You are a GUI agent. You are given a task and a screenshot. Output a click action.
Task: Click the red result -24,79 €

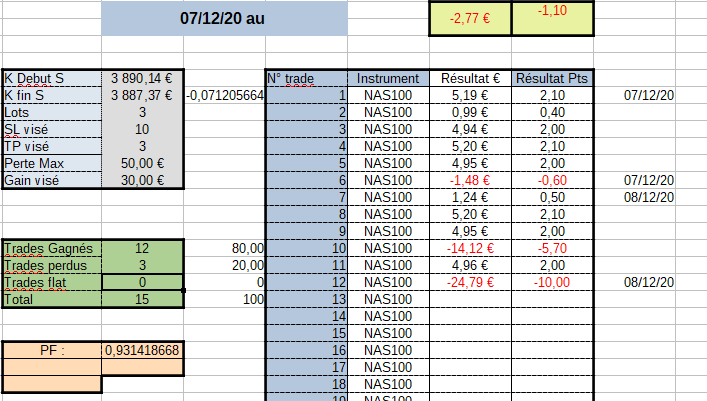[470, 282]
